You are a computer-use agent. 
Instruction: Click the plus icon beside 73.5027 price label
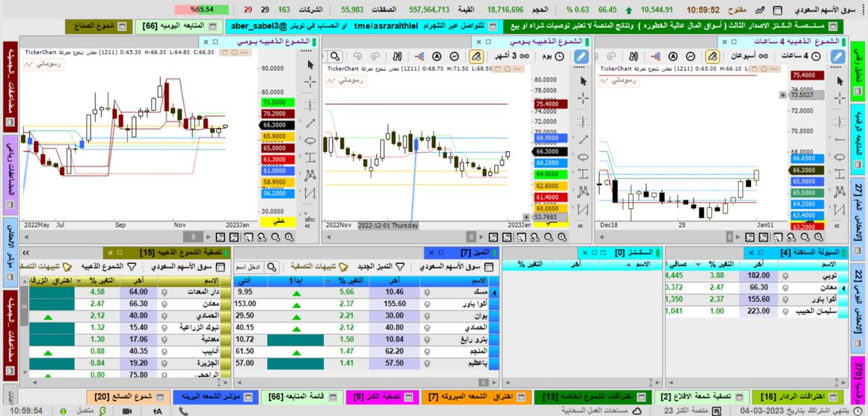[x=783, y=95]
